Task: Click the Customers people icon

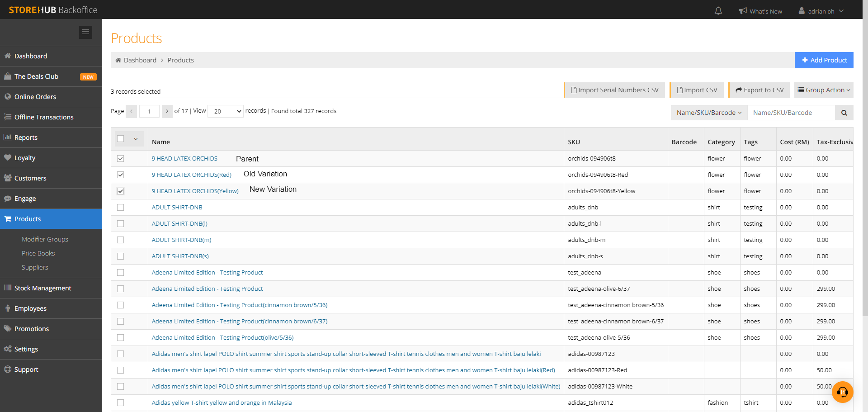Action: point(8,178)
